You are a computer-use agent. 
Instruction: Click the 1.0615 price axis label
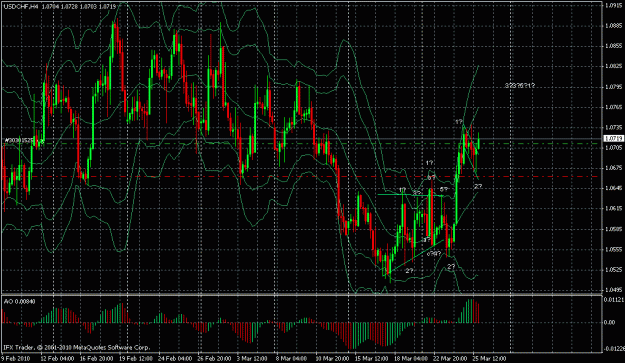pos(613,209)
